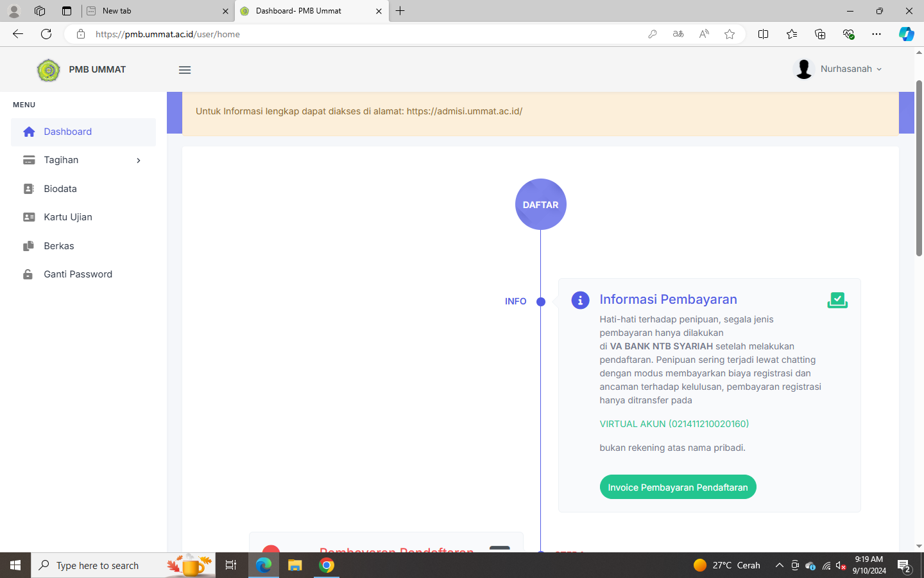Click the page vertical scrollbar

click(919, 168)
